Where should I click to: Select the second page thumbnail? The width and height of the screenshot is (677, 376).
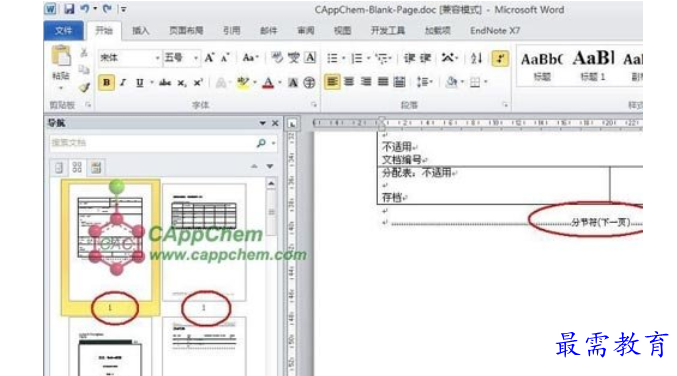[x=204, y=243]
